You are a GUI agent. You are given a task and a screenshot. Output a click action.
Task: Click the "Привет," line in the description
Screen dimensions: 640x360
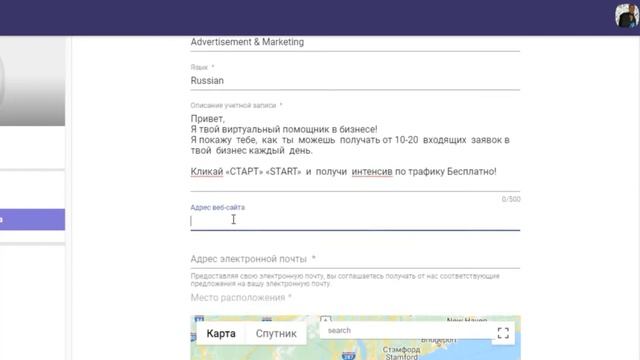(208, 119)
